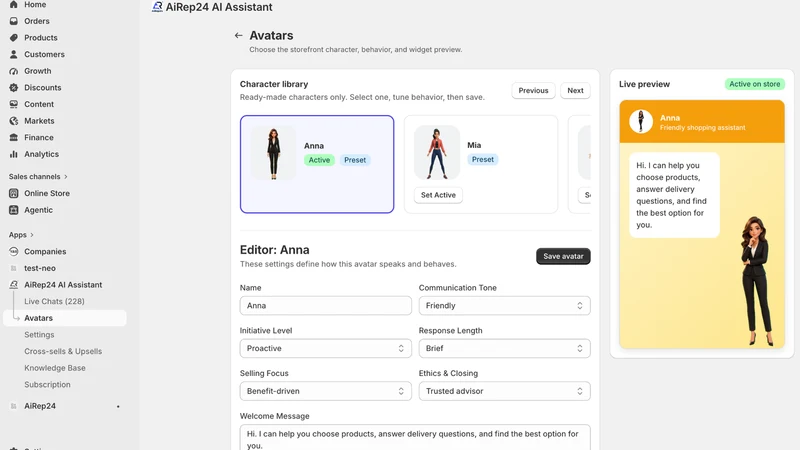The image size is (800, 450).
Task: Click the test-neo app icon
Action: (14, 268)
